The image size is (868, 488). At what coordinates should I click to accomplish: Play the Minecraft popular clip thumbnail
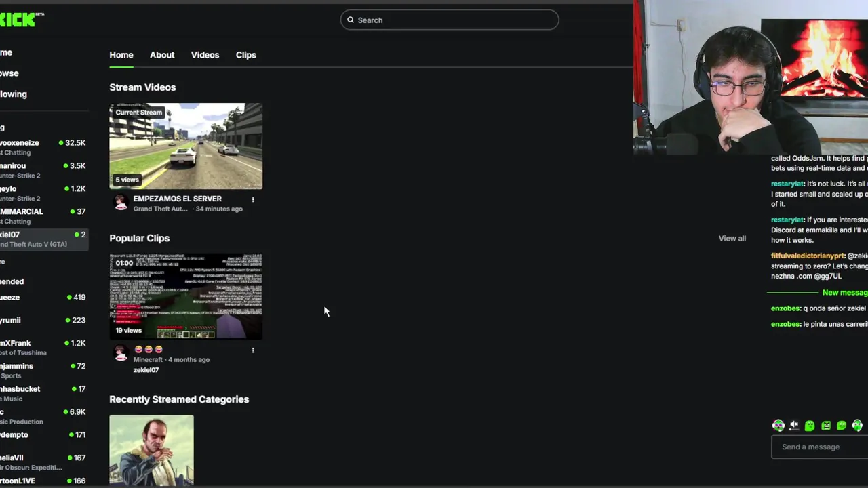pos(186,296)
